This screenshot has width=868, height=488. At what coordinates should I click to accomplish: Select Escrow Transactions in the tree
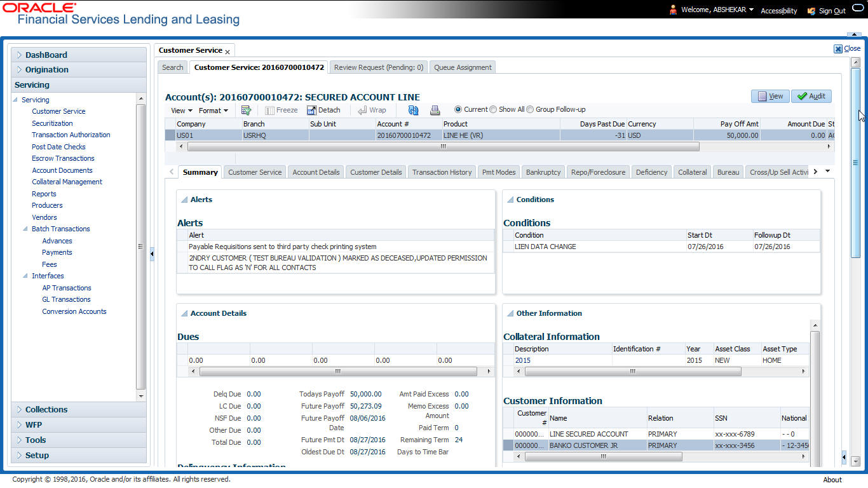[63, 158]
